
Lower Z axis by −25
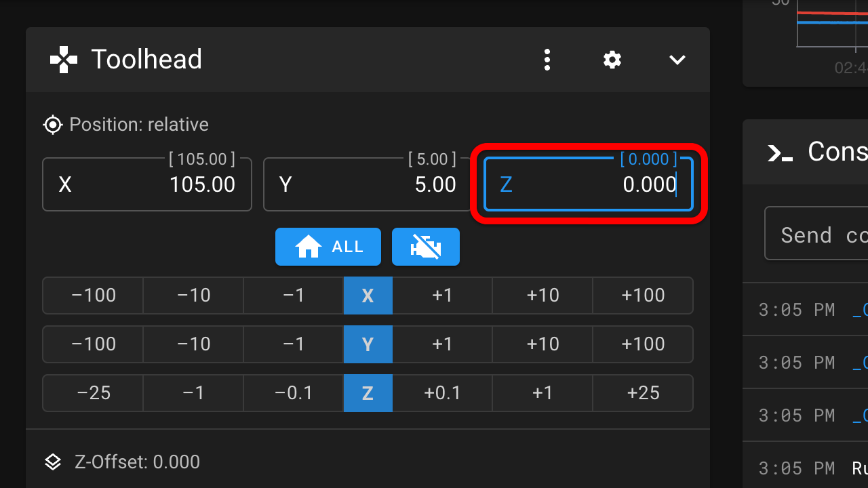[94, 393]
